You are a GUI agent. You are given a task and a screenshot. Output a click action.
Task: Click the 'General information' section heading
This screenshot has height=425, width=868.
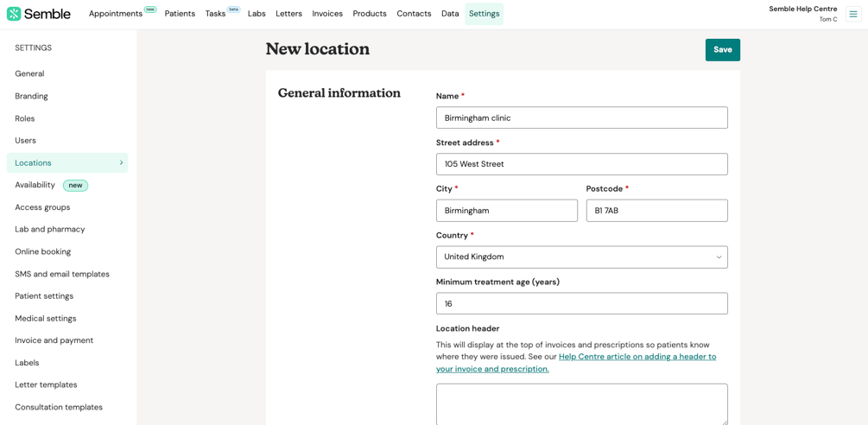(339, 93)
